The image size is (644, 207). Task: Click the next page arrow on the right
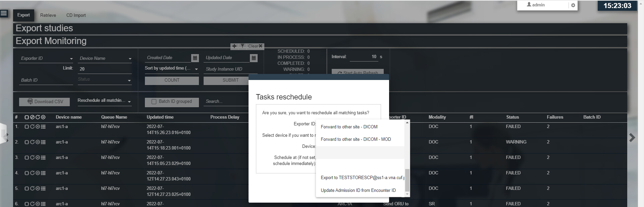coord(632,137)
